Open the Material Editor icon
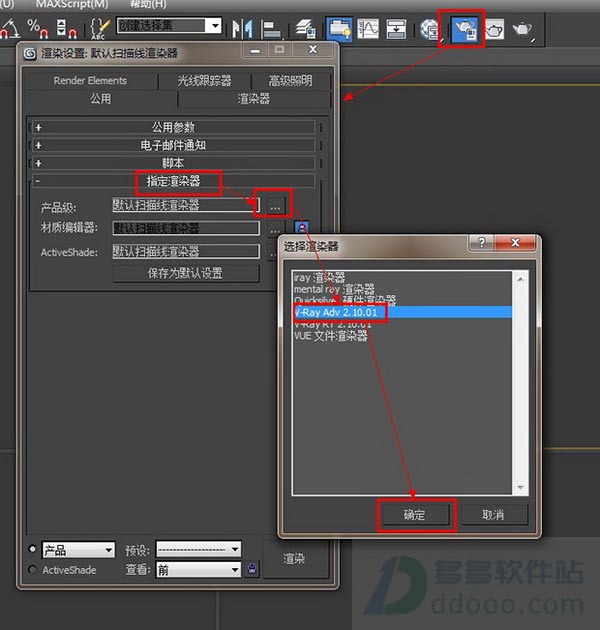This screenshot has width=600, height=630. click(x=430, y=29)
